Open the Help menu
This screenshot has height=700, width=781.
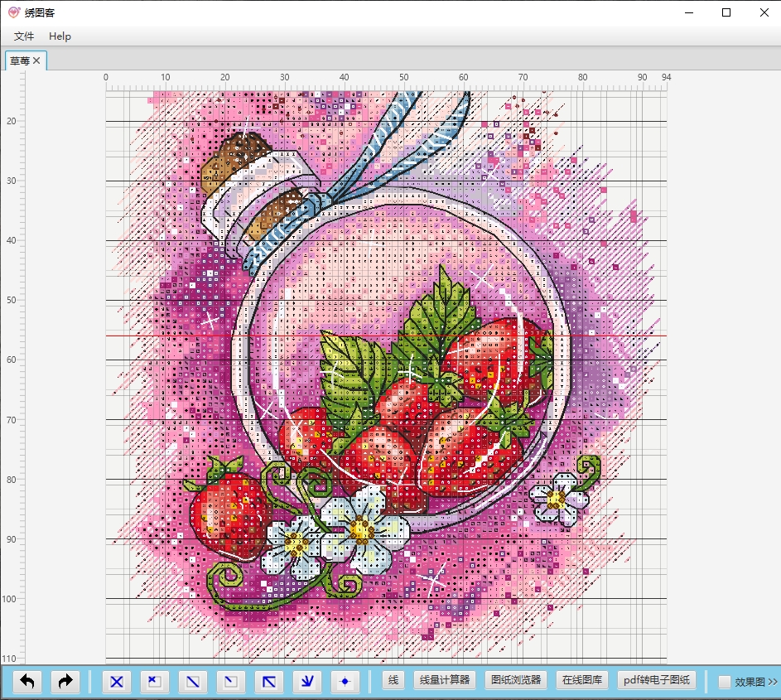pyautogui.click(x=60, y=36)
